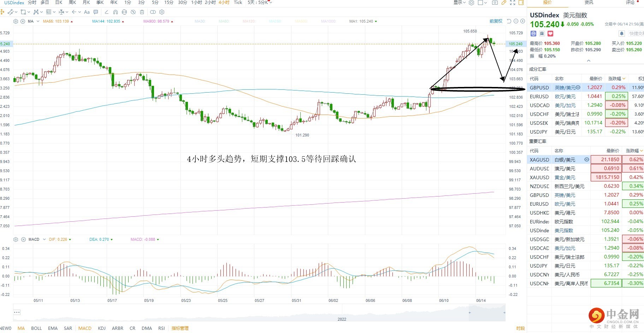Image resolution: width=644 pixels, height=333 pixels.
Task: Open MACD indicator settings gear
Action: pos(16,239)
